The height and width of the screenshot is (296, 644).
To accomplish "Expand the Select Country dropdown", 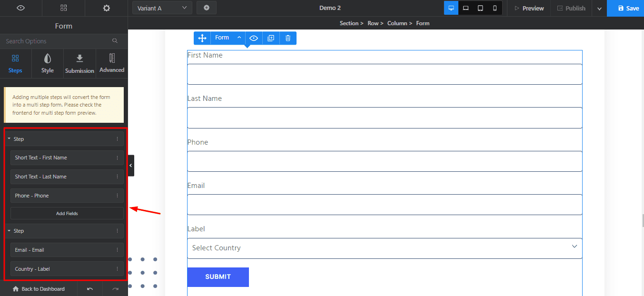I will (384, 248).
